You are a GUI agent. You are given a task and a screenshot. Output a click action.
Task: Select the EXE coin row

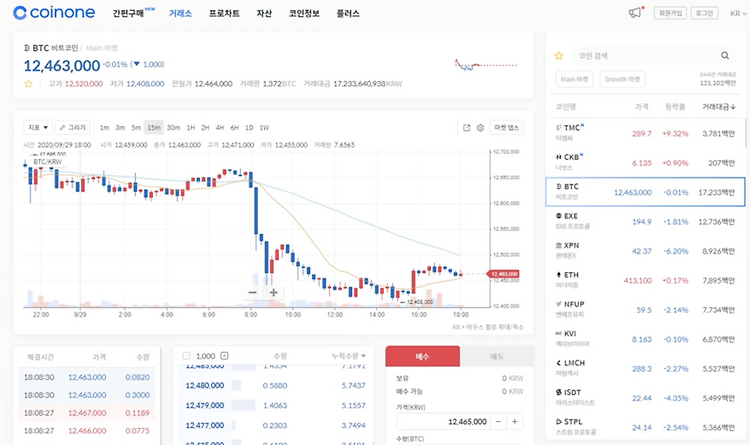(x=645, y=222)
